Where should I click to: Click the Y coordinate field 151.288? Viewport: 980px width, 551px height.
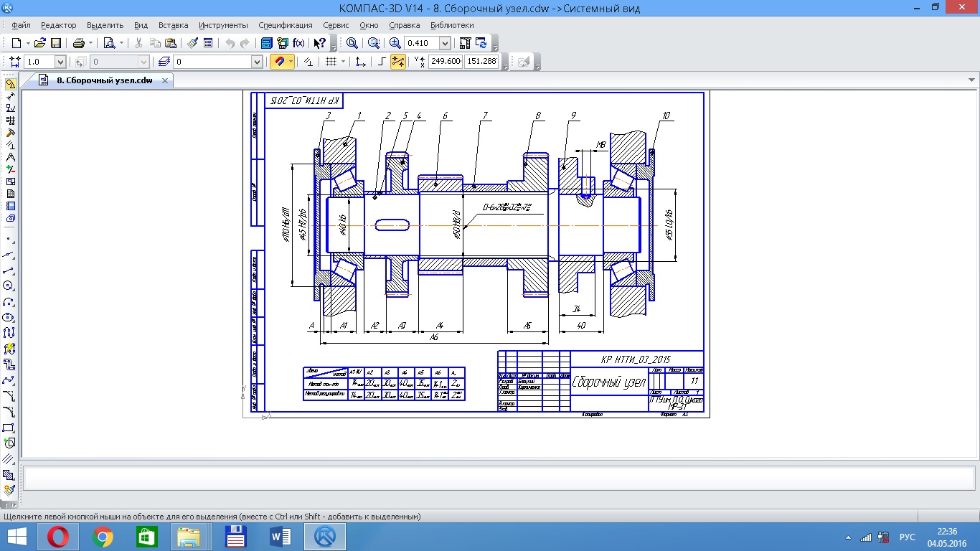[481, 62]
